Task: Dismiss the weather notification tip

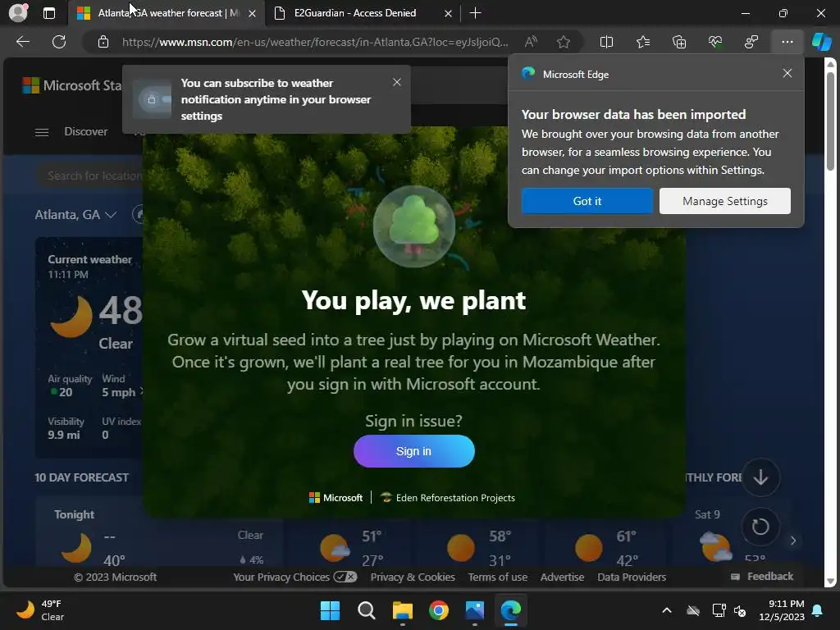Action: (396, 82)
